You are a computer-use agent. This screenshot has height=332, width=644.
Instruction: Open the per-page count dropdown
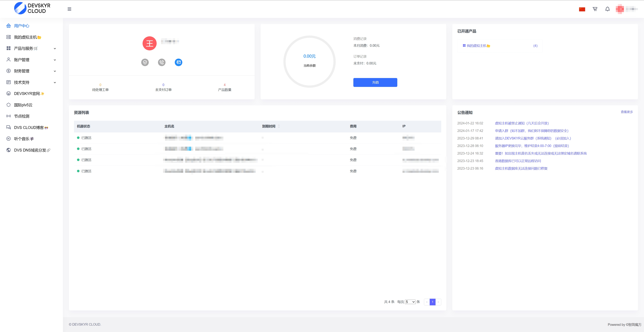click(410, 302)
